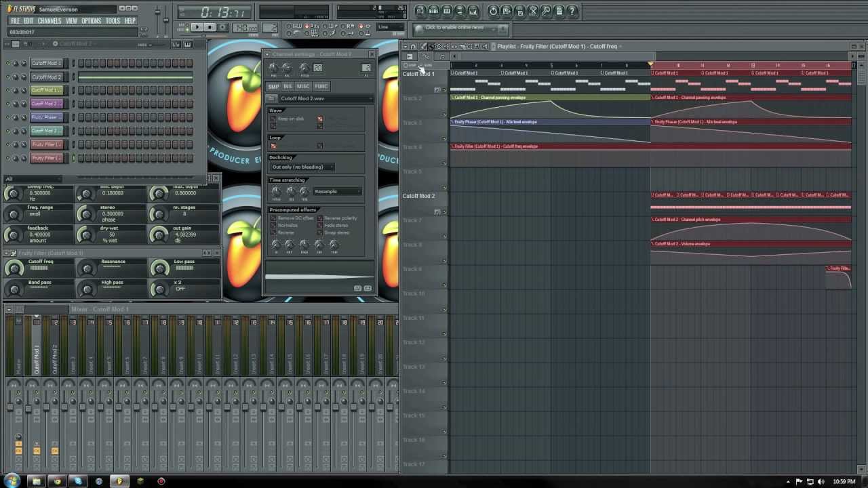Switch to the MISC tab in Channel settings
Screen dimensions: 868x488
point(303,87)
